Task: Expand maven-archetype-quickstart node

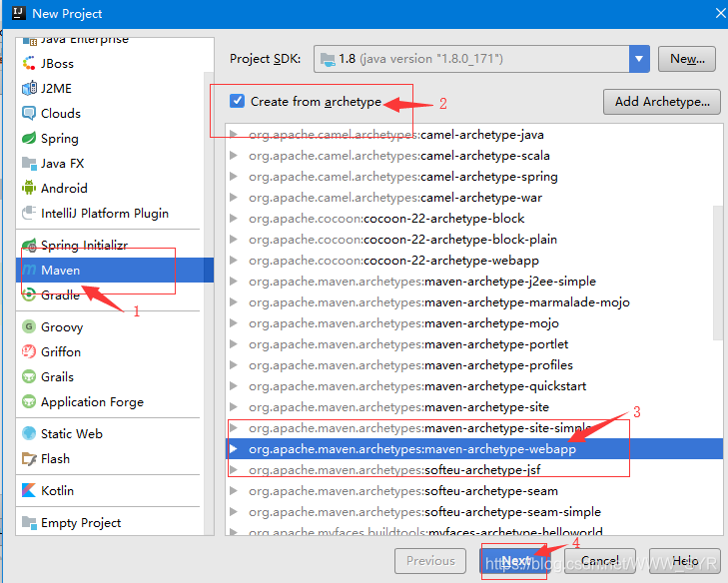Action: click(x=234, y=386)
